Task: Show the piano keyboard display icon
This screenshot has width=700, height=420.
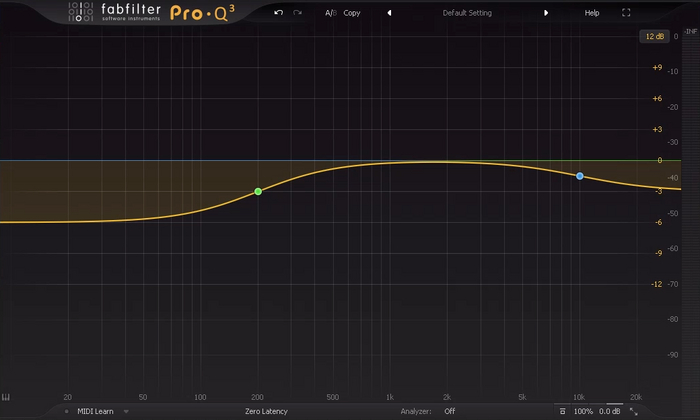Action: click(6, 397)
